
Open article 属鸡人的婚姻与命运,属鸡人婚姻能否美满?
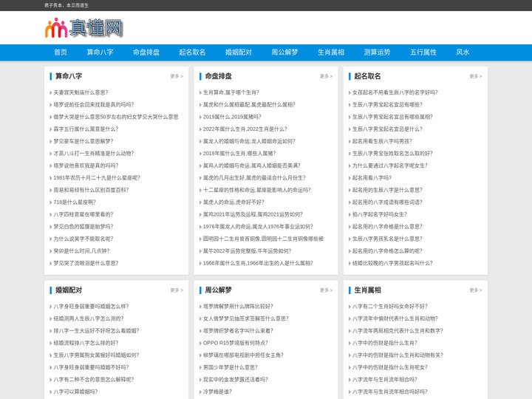click(x=252, y=166)
